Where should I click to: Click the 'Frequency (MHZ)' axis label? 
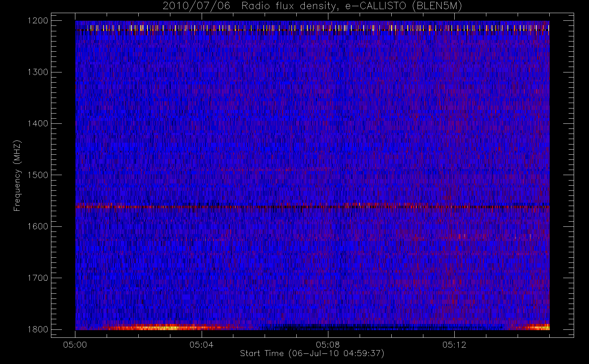(x=17, y=175)
